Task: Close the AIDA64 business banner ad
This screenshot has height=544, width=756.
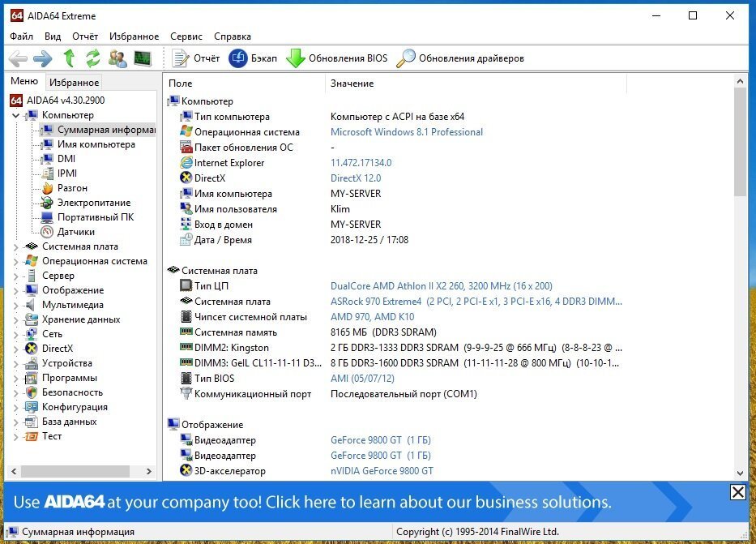Action: [737, 492]
